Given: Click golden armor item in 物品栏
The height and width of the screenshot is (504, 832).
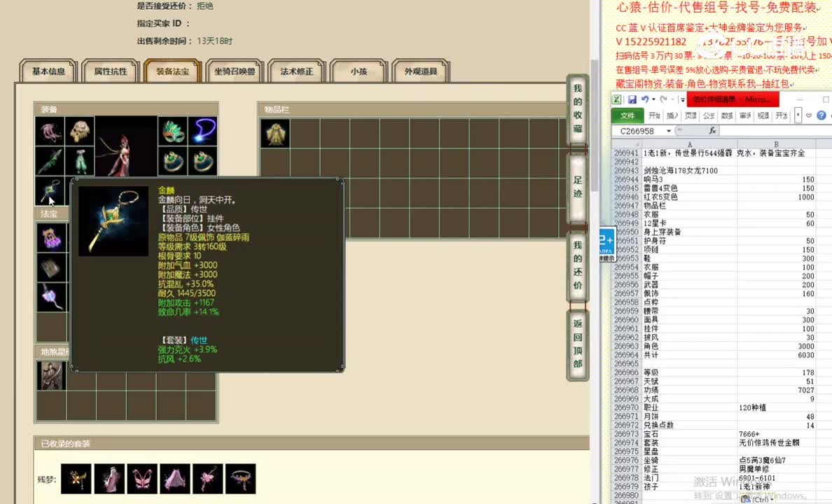Looking at the screenshot, I should (275, 133).
